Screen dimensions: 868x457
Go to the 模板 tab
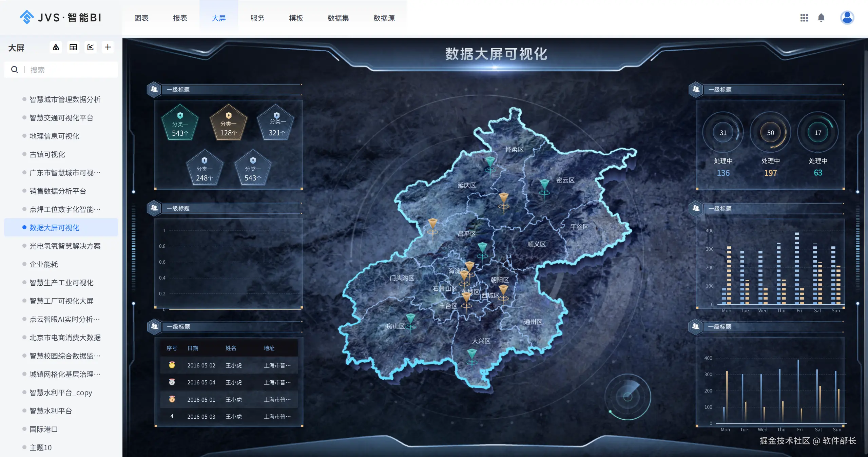[x=296, y=18]
